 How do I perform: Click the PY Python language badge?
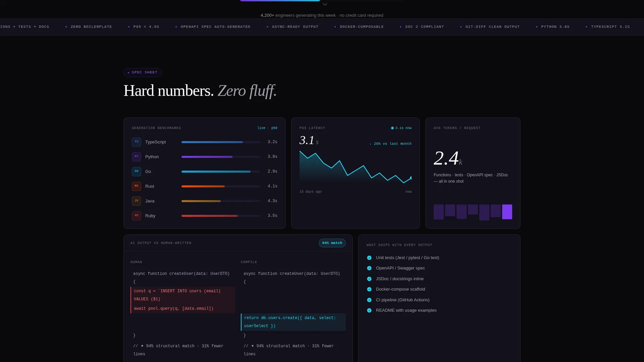click(x=137, y=157)
